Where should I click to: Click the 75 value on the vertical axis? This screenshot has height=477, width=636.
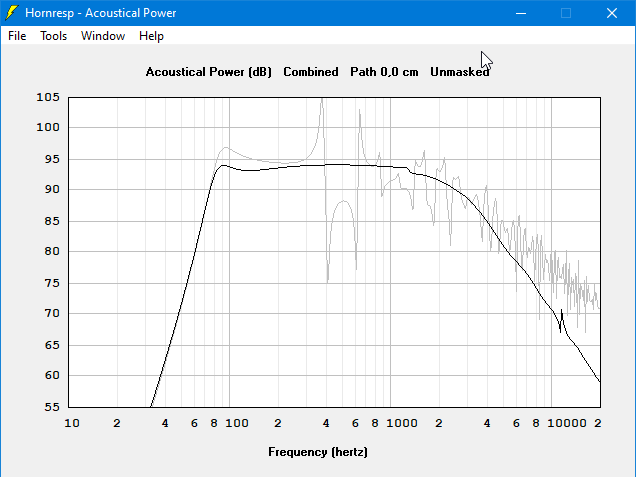coord(52,283)
